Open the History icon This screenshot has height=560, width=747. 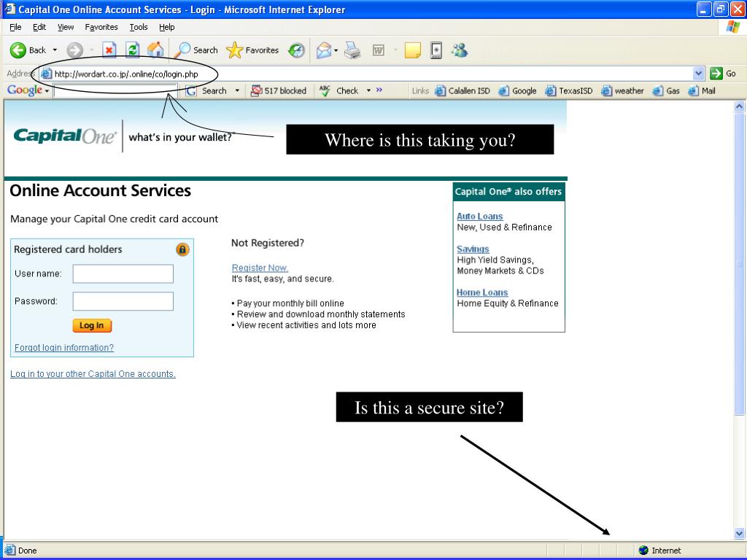[x=296, y=50]
